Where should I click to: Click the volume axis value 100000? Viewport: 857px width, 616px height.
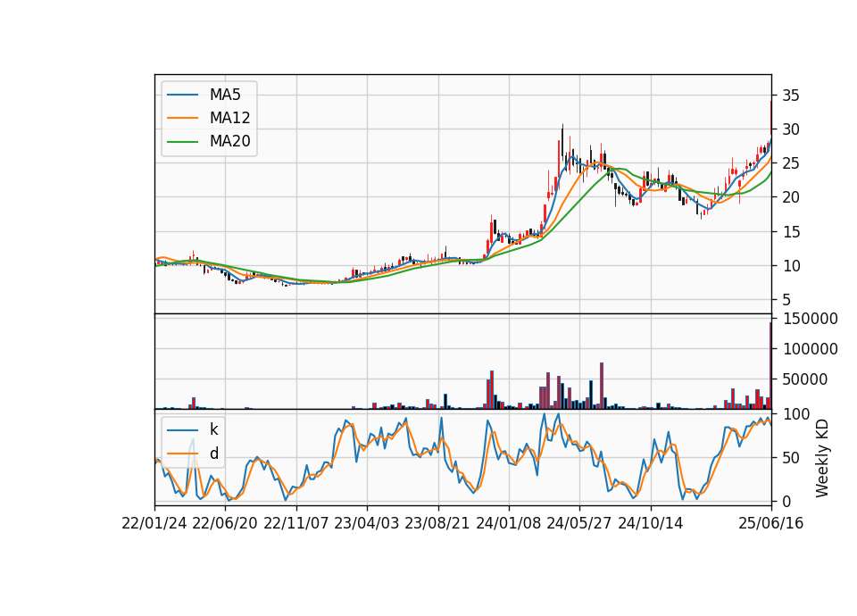click(x=810, y=349)
